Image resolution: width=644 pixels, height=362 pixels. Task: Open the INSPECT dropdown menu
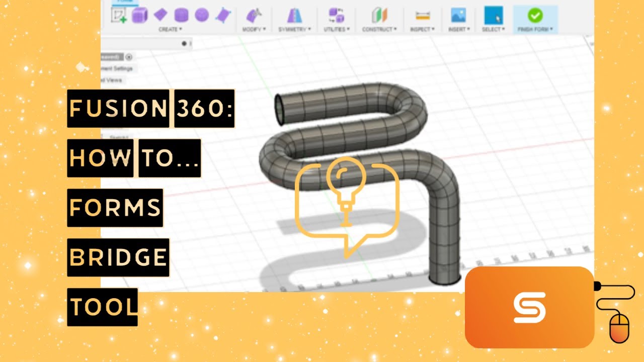point(422,29)
